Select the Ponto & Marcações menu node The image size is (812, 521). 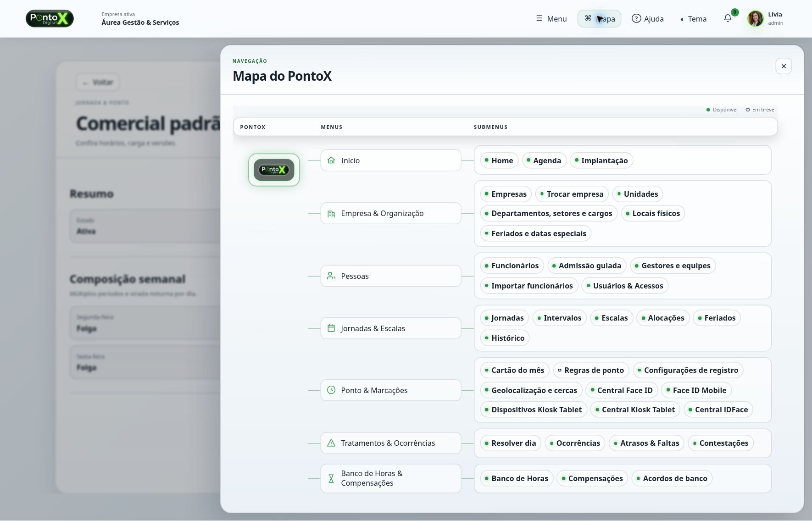click(391, 390)
